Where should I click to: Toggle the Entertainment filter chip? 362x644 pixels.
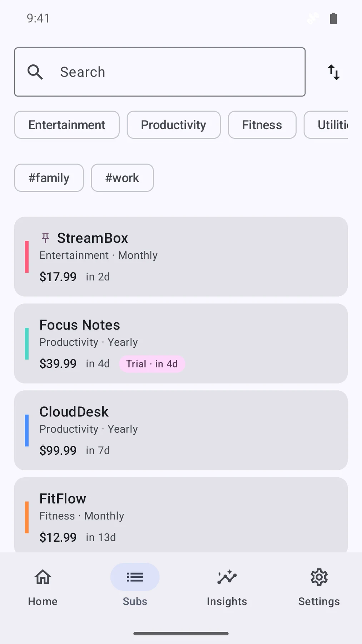click(67, 125)
